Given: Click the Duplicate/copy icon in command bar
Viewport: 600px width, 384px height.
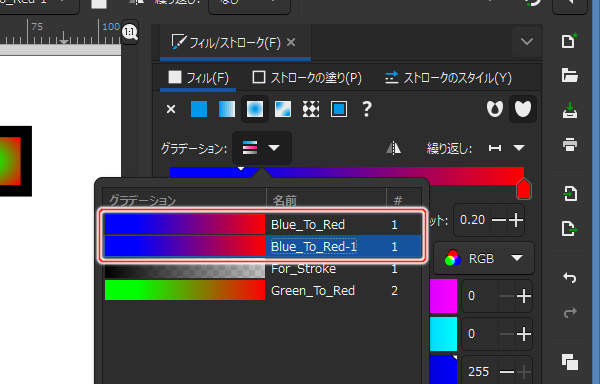Looking at the screenshot, I should tap(569, 362).
